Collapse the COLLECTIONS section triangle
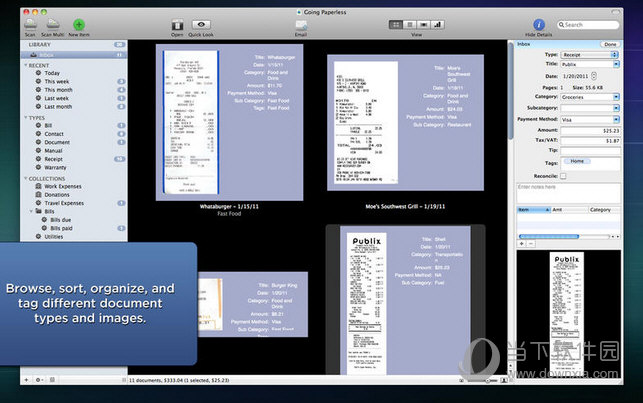This screenshot has width=643, height=403. [x=25, y=179]
